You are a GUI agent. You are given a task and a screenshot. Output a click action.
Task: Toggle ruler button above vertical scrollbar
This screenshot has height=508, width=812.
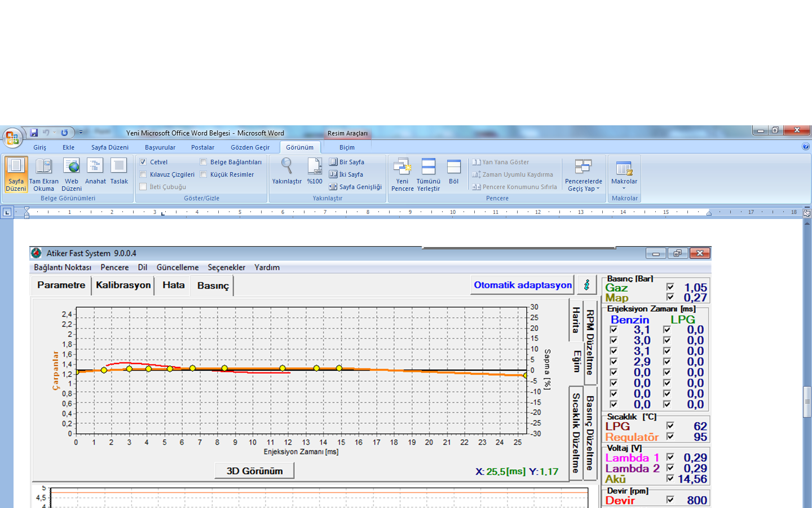pos(807,213)
